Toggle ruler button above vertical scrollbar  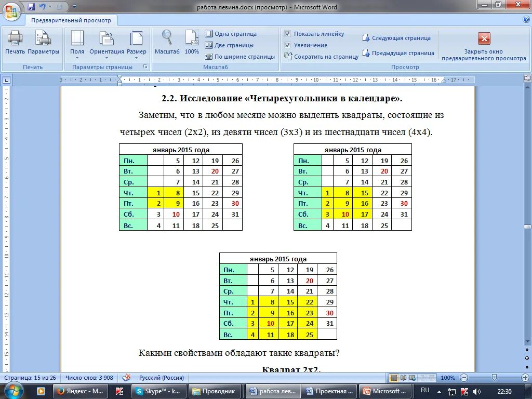(x=527, y=78)
